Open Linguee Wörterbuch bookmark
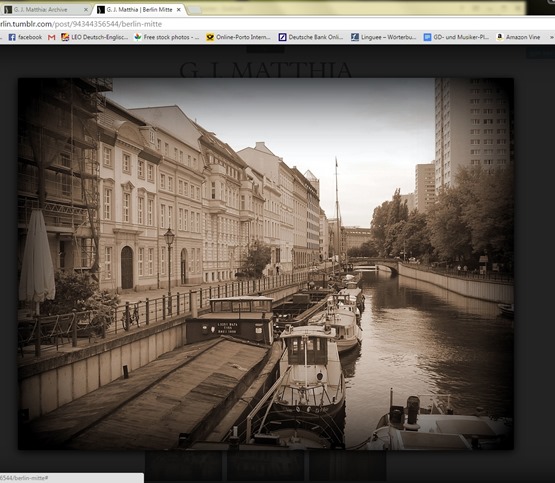The width and height of the screenshot is (555, 483). point(384,37)
